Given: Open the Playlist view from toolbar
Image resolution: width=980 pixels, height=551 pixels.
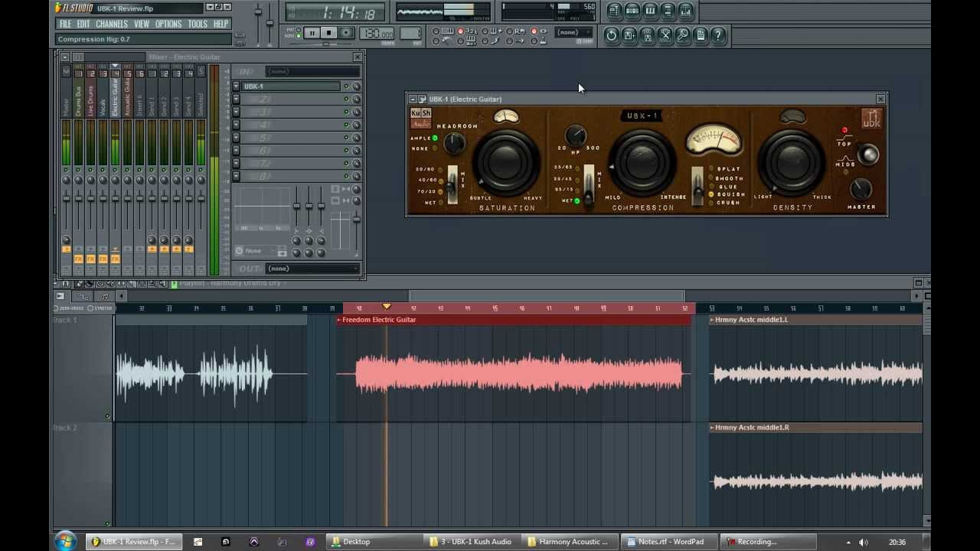Looking at the screenshot, I should coord(614,11).
